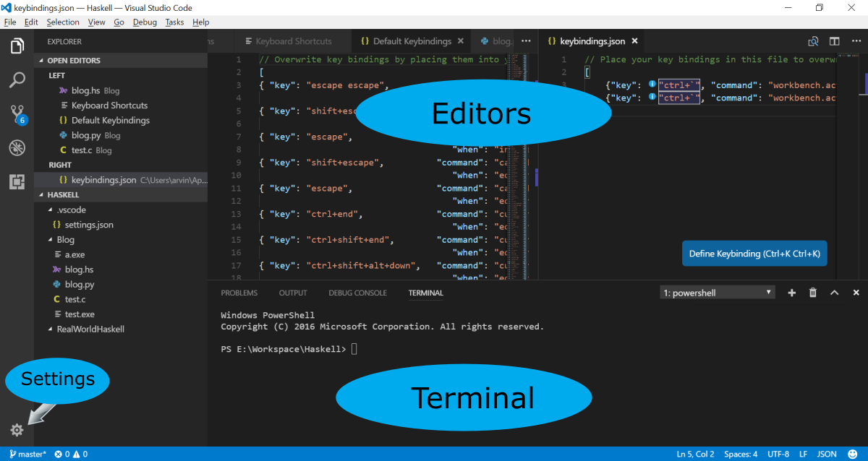Open the "1: powershell" terminal selector
Viewport: 868px width, 461px height.
click(716, 292)
